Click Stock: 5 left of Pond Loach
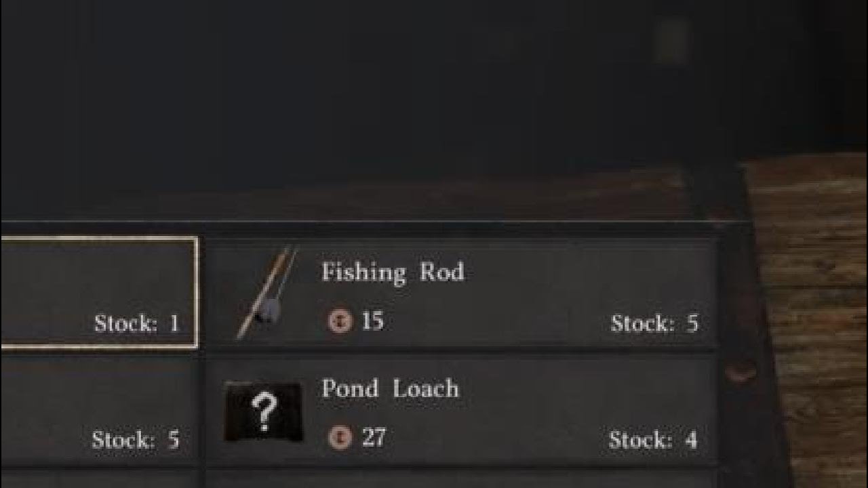Image resolution: width=868 pixels, height=488 pixels. pyautogui.click(x=136, y=440)
